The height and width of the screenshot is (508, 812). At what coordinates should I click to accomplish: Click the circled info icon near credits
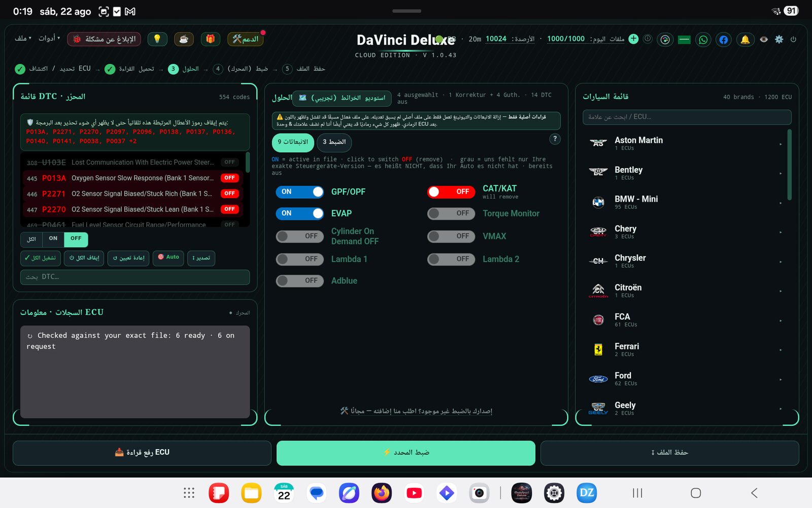click(x=648, y=39)
